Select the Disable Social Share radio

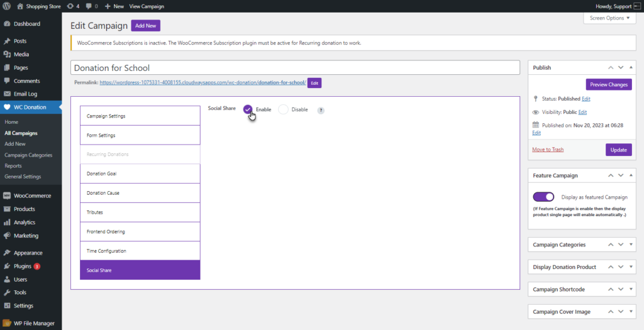point(283,109)
